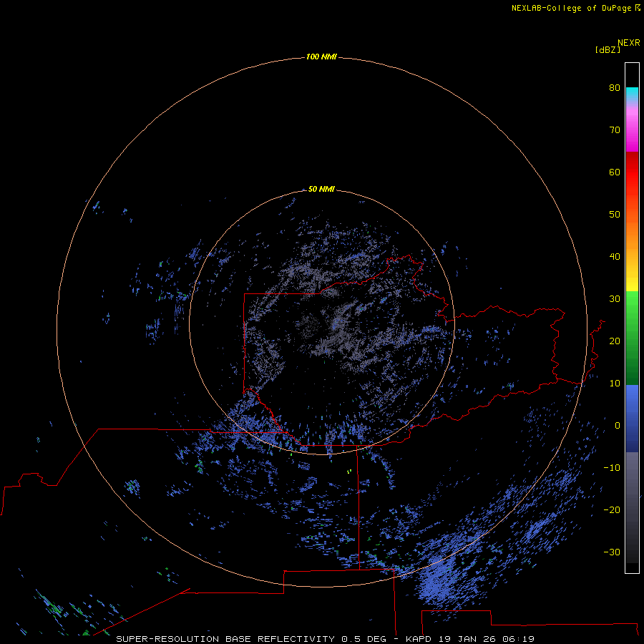The width and height of the screenshot is (644, 644).
Task: Click the 50 NMI range ring label
Action: [x=321, y=189]
